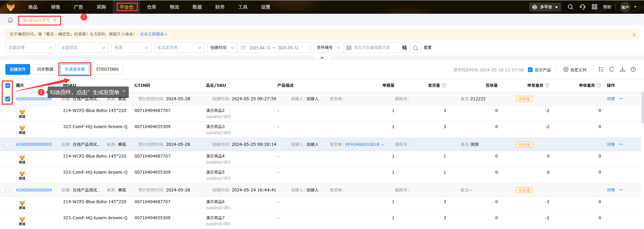This screenshot has width=644, height=229.
Task: Check the box for shipment HJ000000000005
Action: click(x=8, y=145)
